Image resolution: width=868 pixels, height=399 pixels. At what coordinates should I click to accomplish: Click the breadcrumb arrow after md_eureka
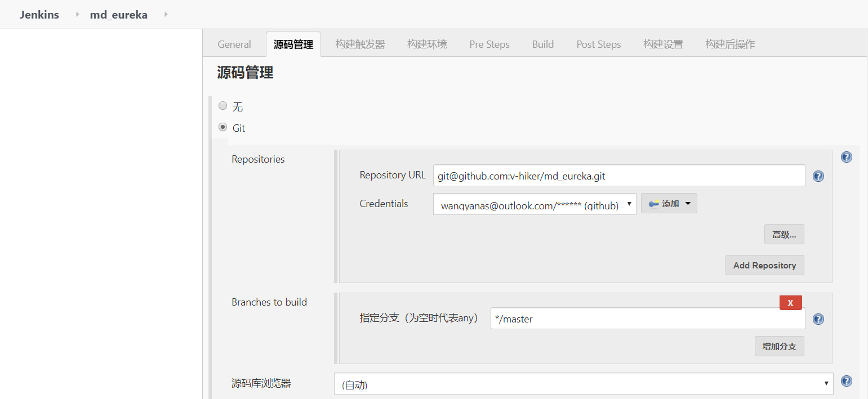[x=166, y=15]
